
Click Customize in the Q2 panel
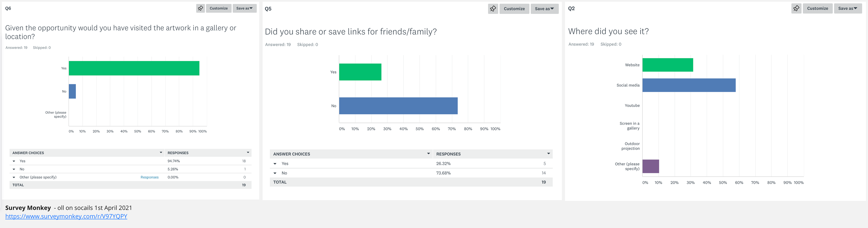tap(817, 8)
